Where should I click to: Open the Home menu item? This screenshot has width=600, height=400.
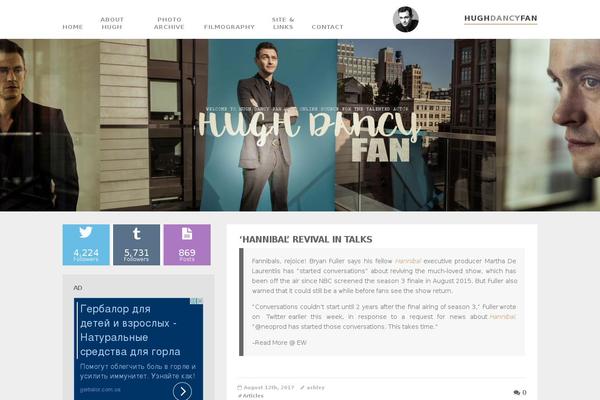point(73,27)
